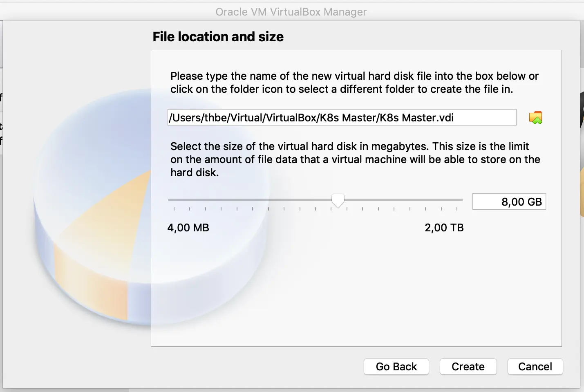The image size is (584, 392).
Task: Open a different folder via the folder icon
Action: [x=536, y=117]
